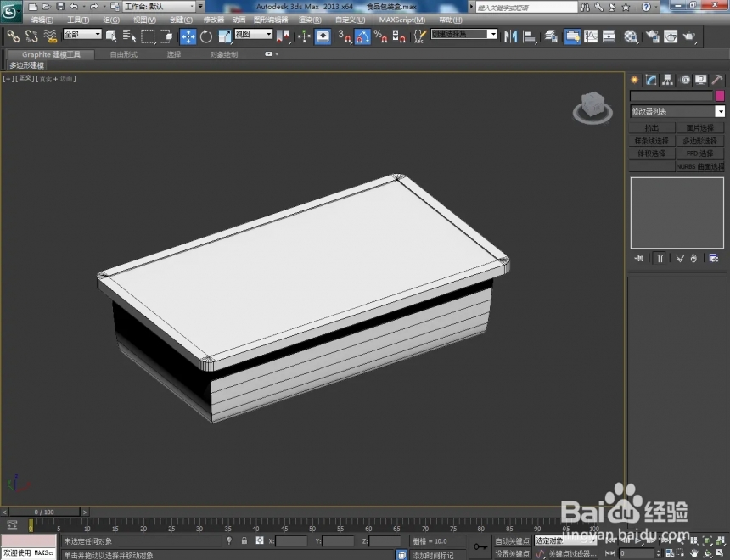Image resolution: width=730 pixels, height=560 pixels.
Task: Click the time slider 0 / 100
Action: coord(44,512)
